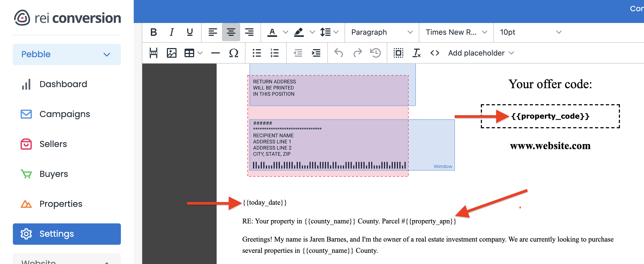Image resolution: width=644 pixels, height=264 pixels.
Task: Click {{property_code}} placeholder text
Action: coord(550,116)
